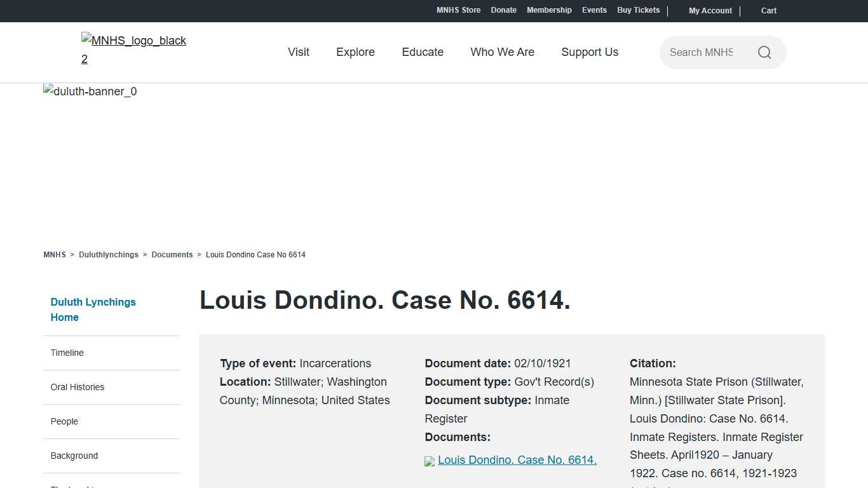The width and height of the screenshot is (868, 488).
Task: Click the Donate link
Action: point(503,10)
